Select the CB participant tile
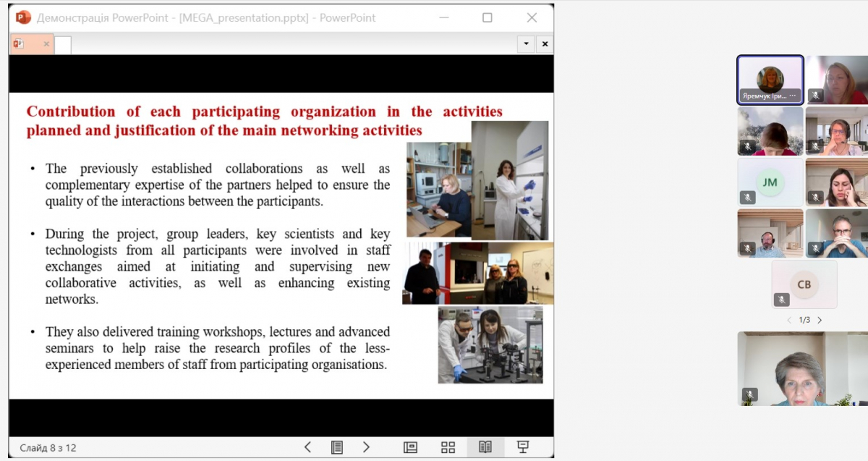The image size is (868, 461). [804, 284]
